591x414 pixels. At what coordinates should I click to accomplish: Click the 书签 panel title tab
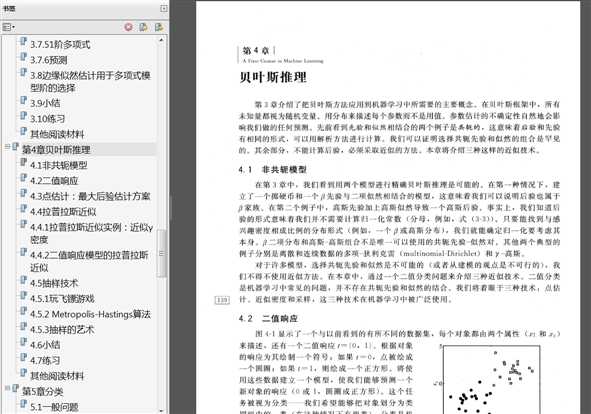point(9,8)
